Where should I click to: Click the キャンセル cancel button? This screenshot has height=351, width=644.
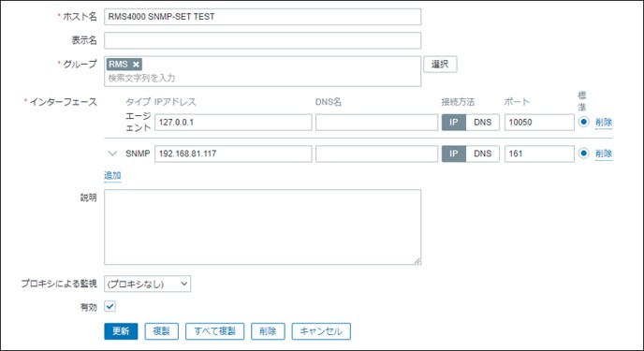pyautogui.click(x=321, y=331)
